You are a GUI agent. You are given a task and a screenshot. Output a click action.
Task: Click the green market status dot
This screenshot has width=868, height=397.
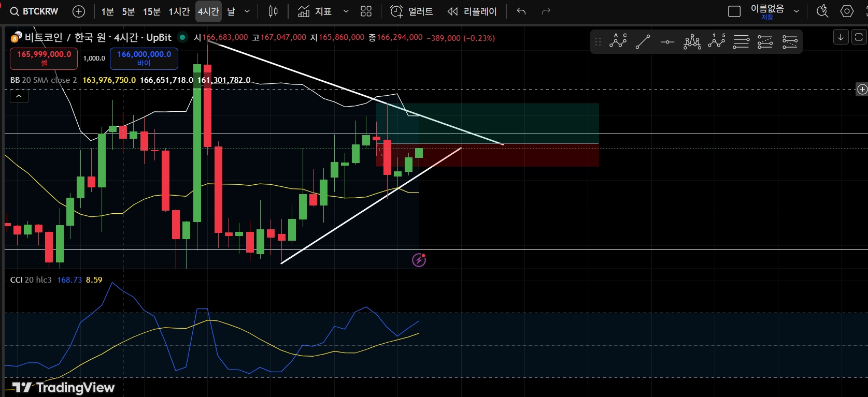click(182, 37)
